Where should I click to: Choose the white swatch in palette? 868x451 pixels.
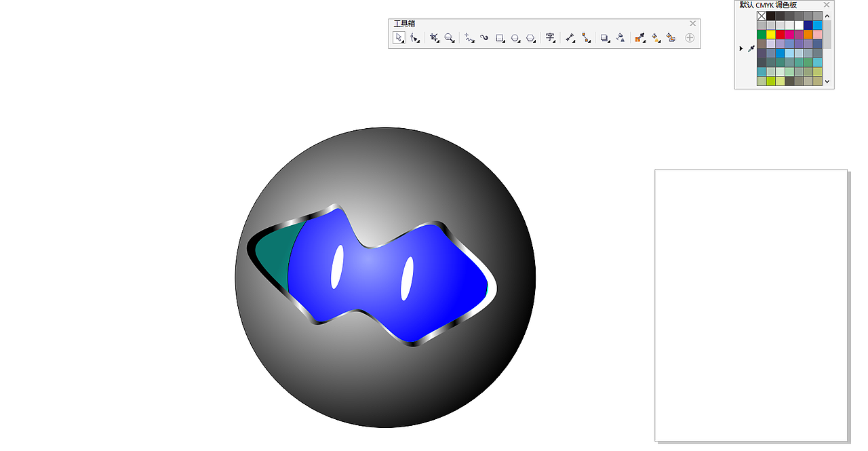click(799, 25)
